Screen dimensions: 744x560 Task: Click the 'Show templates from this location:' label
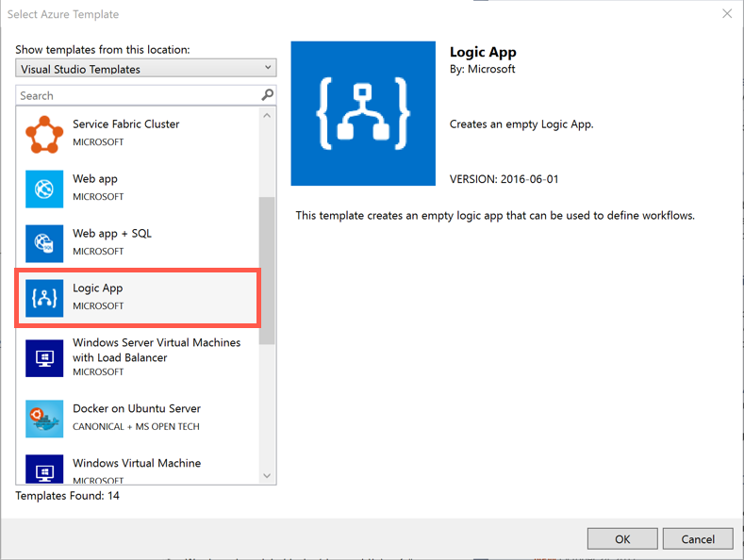[103, 50]
